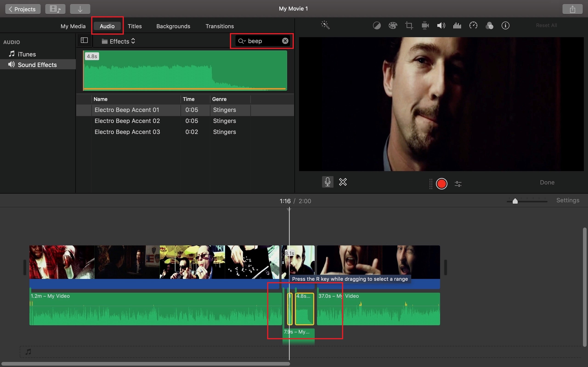Toggle the record button red circle
The height and width of the screenshot is (367, 588).
(441, 183)
